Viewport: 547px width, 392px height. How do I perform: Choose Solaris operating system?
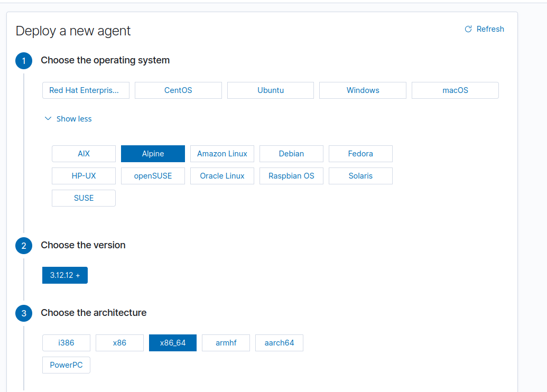pos(360,175)
